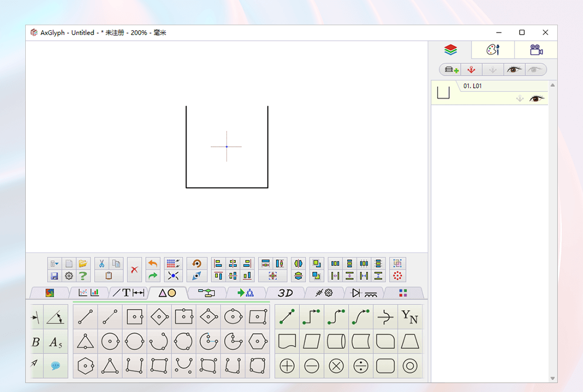This screenshot has width=583, height=392.
Task: Select the triangle shape tool
Action: [x=85, y=341]
